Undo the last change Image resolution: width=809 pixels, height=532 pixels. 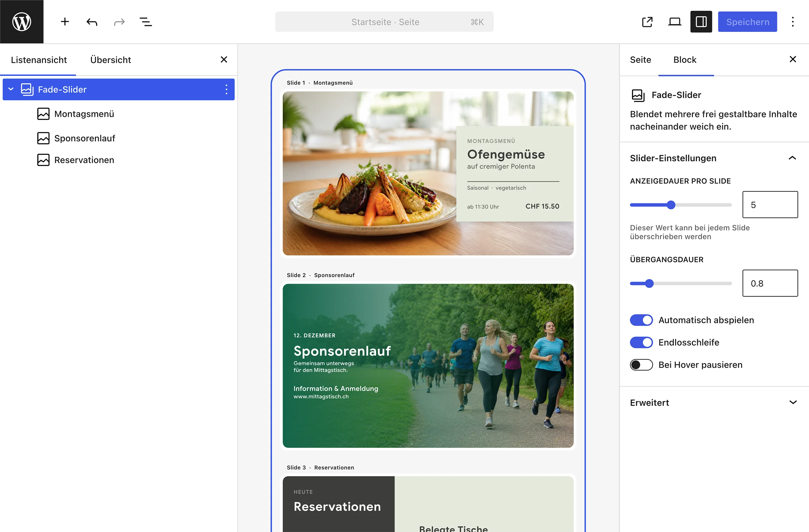(x=92, y=22)
